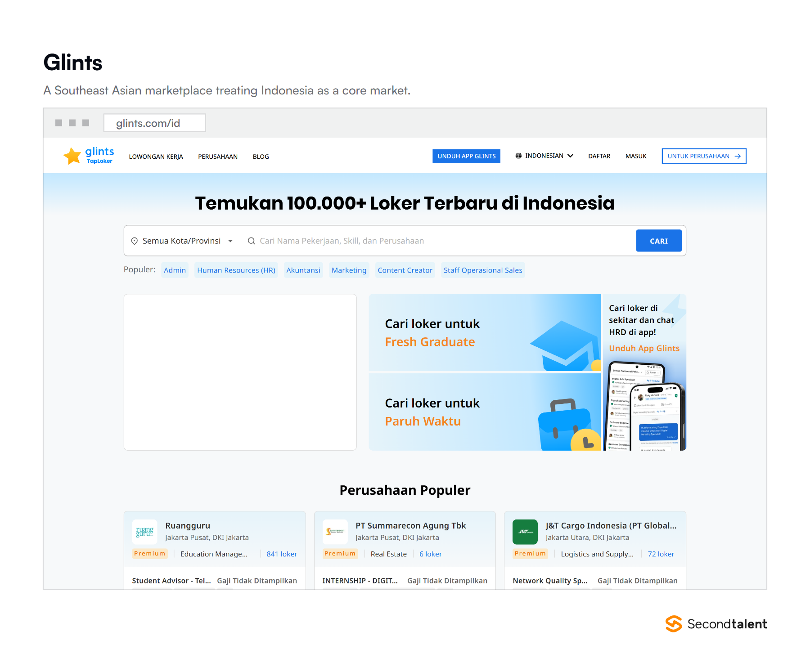Click the Ruangguru Premium badge
The height and width of the screenshot is (672, 810).
coord(149,554)
